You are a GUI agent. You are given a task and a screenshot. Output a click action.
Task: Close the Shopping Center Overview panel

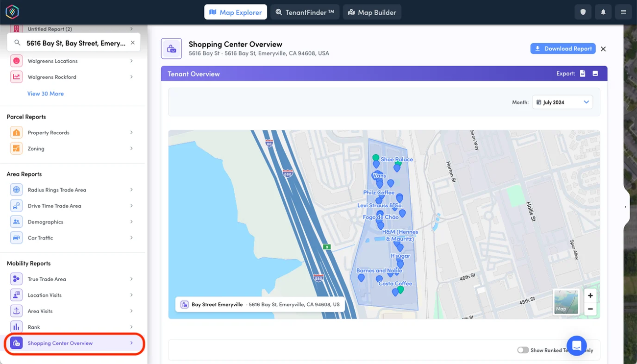603,49
